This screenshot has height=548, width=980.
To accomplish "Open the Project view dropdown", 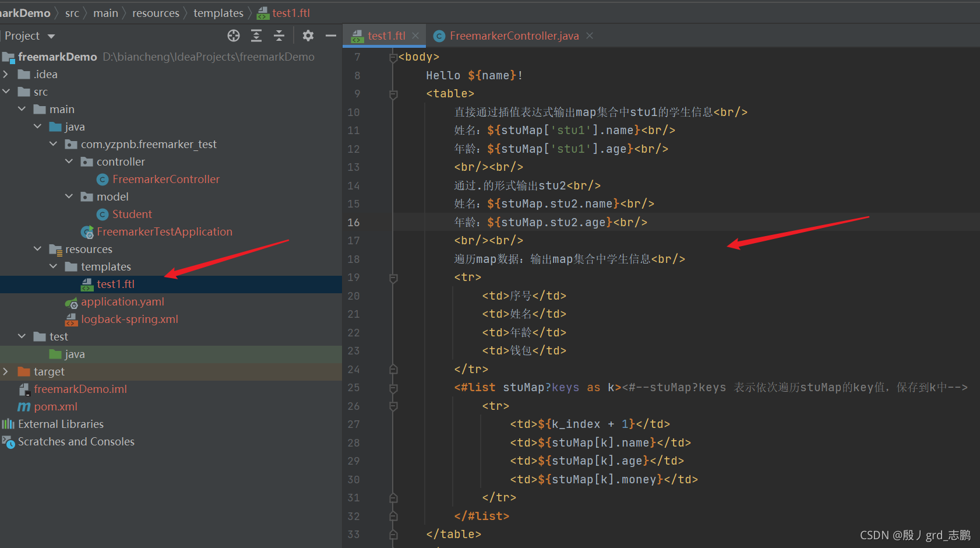I will pyautogui.click(x=51, y=36).
